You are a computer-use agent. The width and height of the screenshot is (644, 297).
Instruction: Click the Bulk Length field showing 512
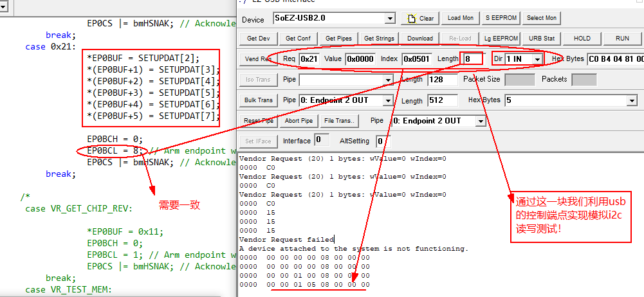[x=443, y=100]
